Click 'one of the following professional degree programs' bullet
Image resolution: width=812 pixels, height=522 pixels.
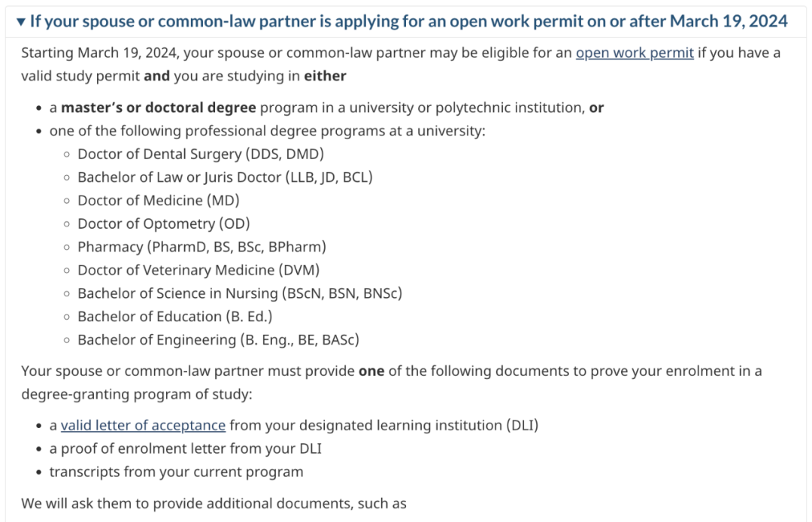[x=267, y=131]
